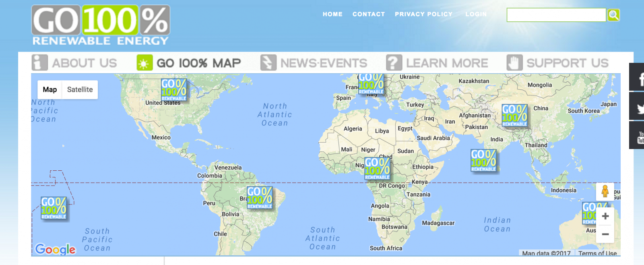Click the Turkey map label
This screenshot has height=265, width=644.
[x=415, y=105]
